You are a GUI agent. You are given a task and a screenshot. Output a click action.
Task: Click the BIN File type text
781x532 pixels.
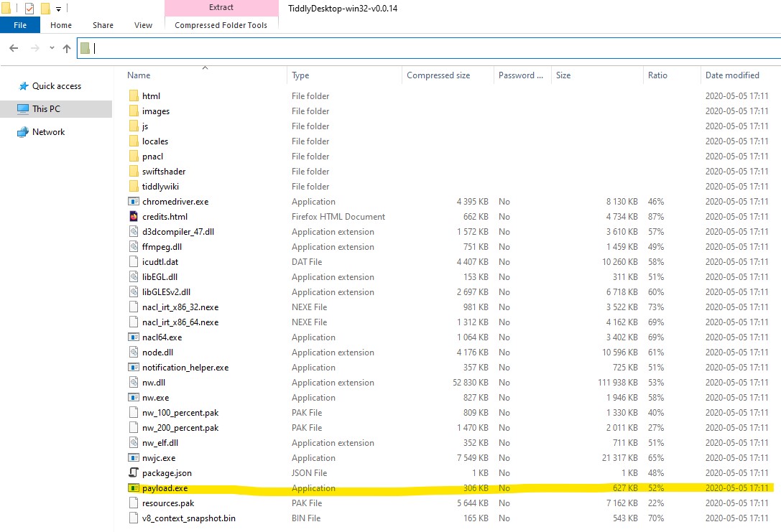tap(306, 518)
